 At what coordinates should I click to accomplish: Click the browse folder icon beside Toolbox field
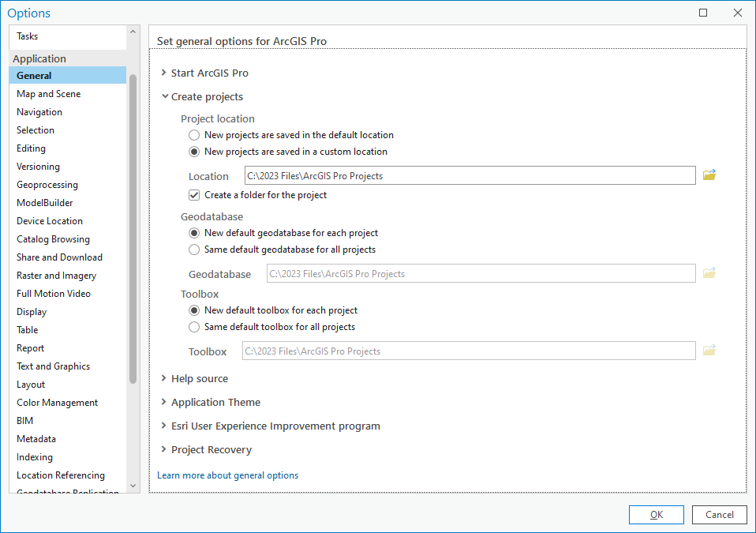(709, 351)
